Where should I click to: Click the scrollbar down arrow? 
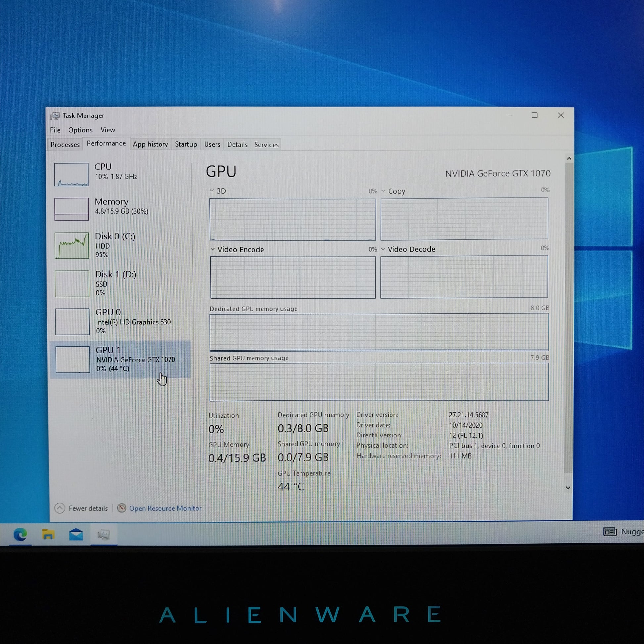click(x=568, y=488)
